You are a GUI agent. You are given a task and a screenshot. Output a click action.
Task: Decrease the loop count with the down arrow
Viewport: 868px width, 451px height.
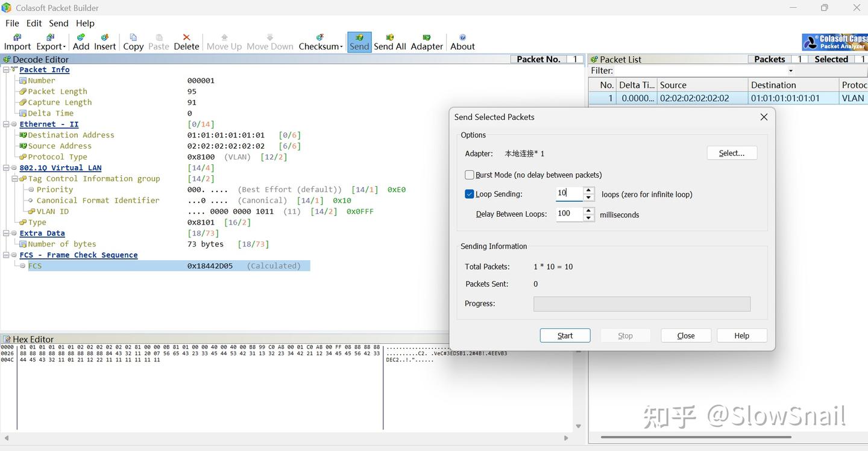(589, 198)
